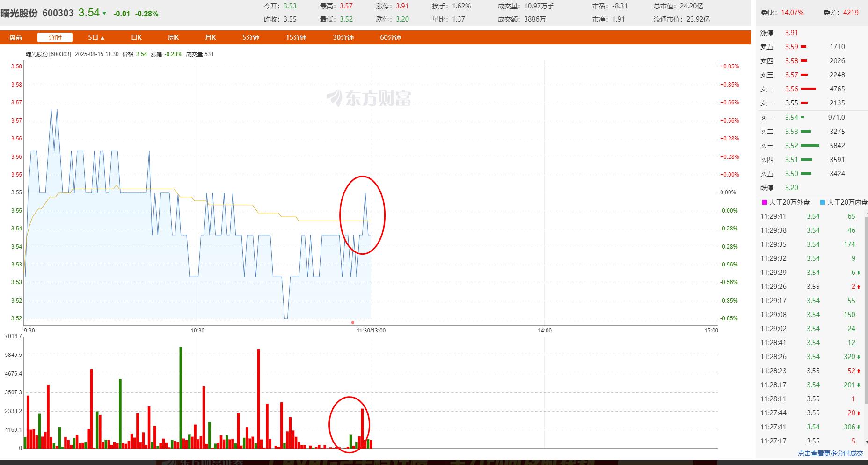Screen dimensions: 868x465
Task: Click the 委比 value 14.07%
Action: (x=792, y=13)
